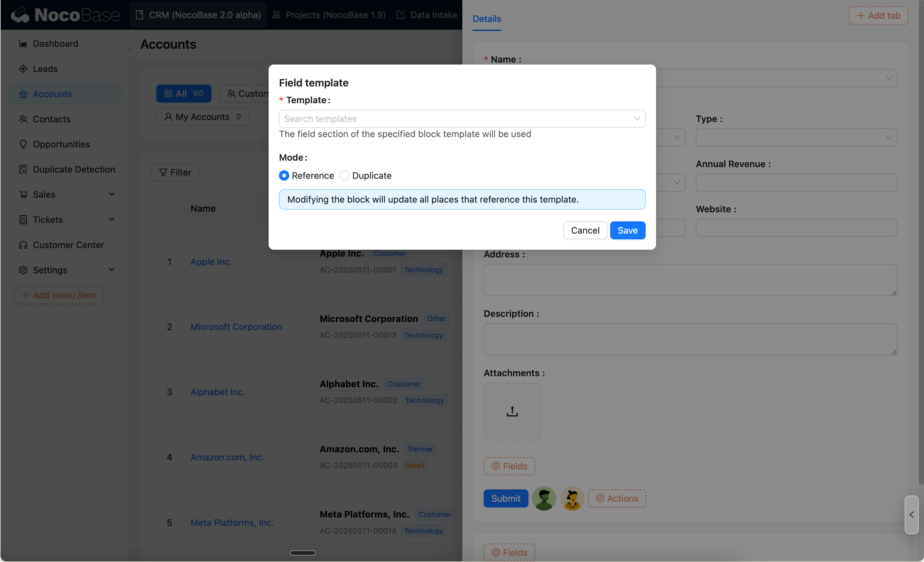Open Projects (NocoBase 1.9) top menu
Viewport: 924px width, 562px height.
click(329, 15)
